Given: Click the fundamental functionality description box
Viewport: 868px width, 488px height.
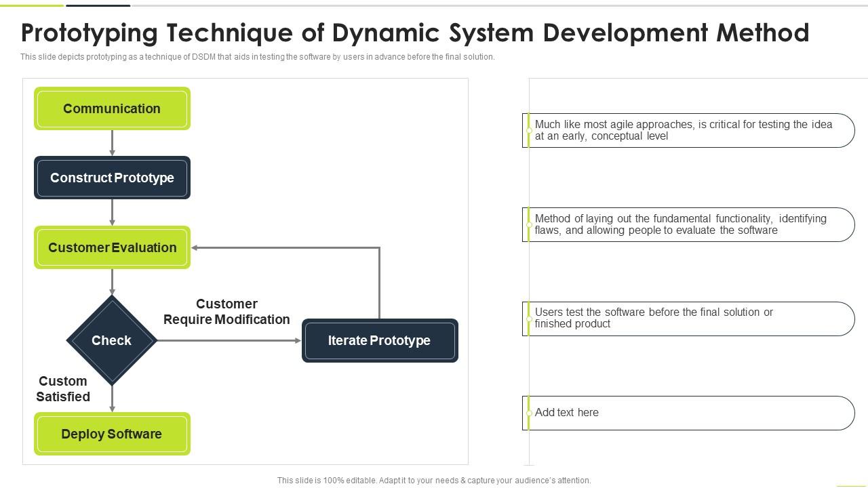Looking at the screenshot, I should (x=689, y=224).
